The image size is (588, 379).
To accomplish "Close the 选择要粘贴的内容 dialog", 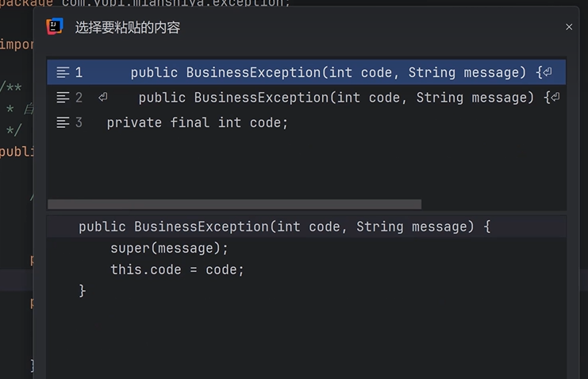I will [x=569, y=27].
